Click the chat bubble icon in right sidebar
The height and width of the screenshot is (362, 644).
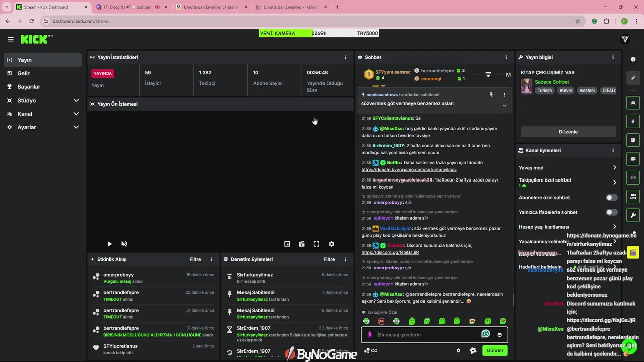[x=633, y=159]
